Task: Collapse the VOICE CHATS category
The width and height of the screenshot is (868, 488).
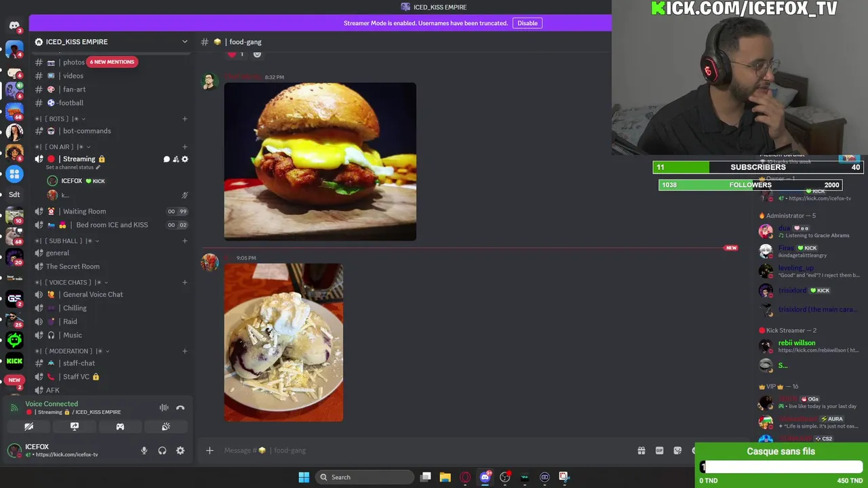Action: 72,283
